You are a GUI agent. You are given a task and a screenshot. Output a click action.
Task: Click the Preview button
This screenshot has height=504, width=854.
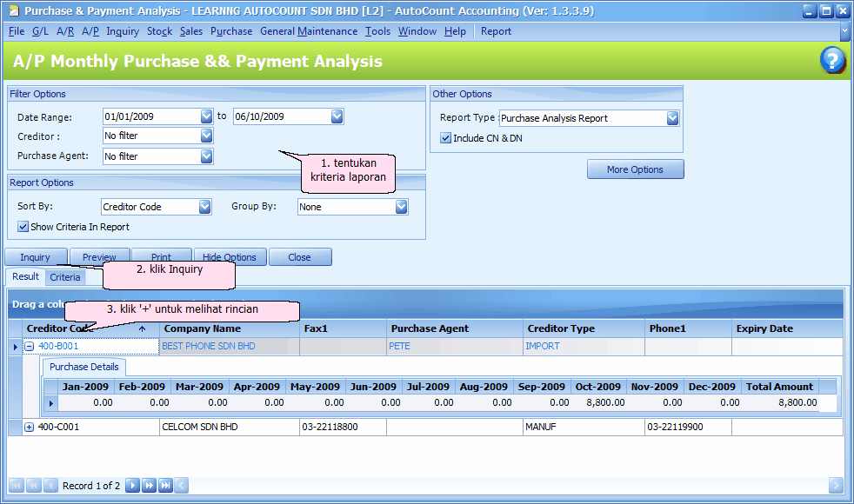coord(98,256)
